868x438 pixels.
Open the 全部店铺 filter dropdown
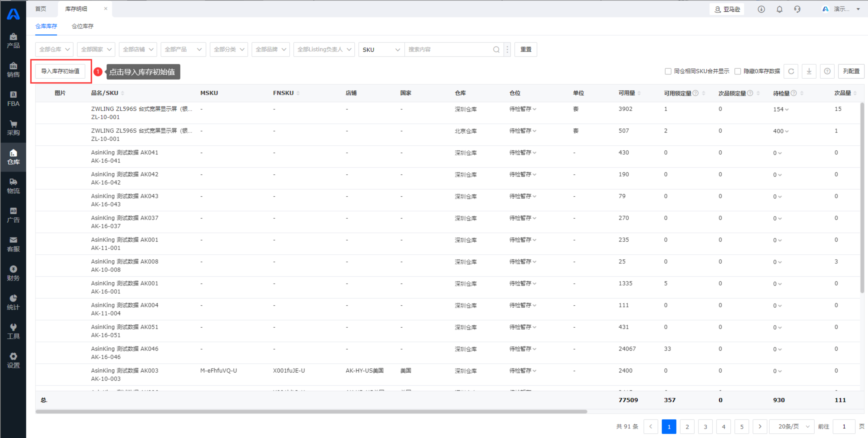click(138, 50)
